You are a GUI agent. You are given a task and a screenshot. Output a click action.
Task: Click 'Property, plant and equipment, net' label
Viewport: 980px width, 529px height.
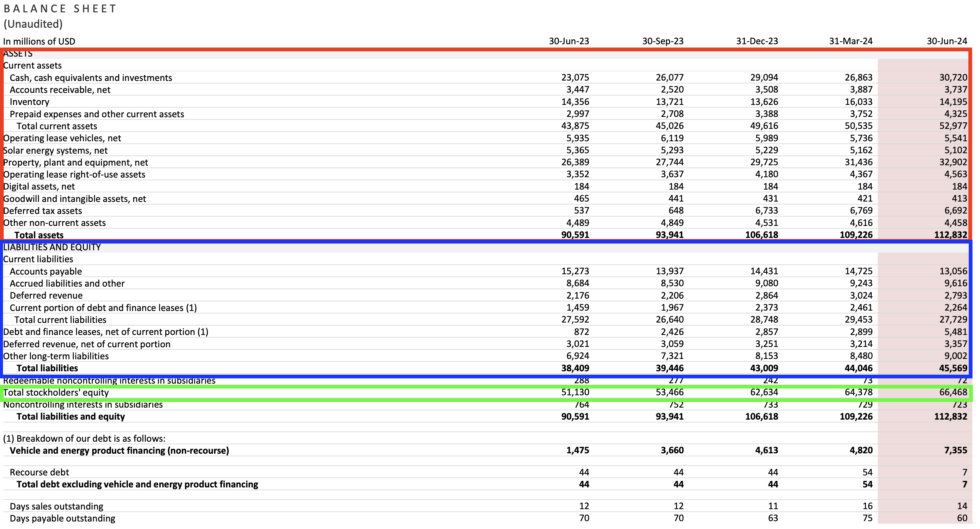coord(76,162)
